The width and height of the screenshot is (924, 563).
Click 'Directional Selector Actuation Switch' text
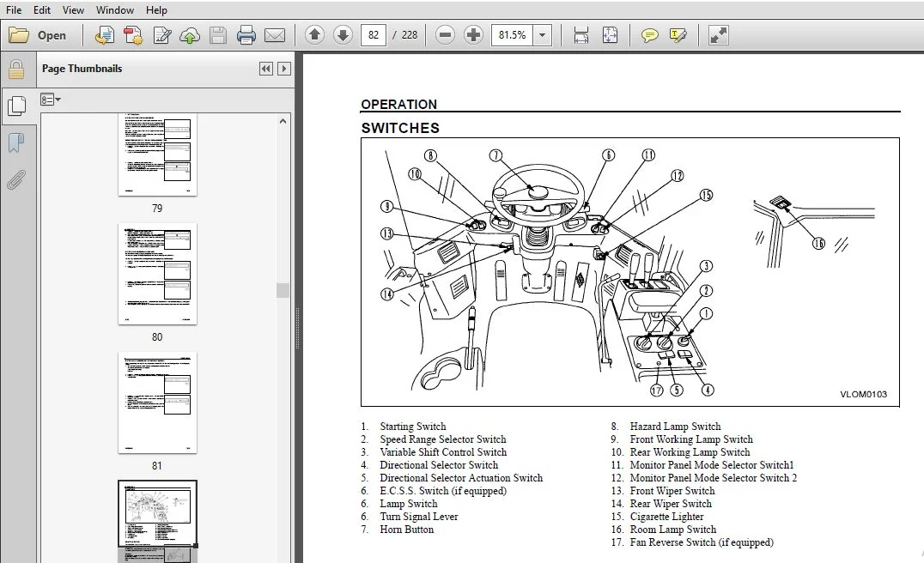point(461,478)
